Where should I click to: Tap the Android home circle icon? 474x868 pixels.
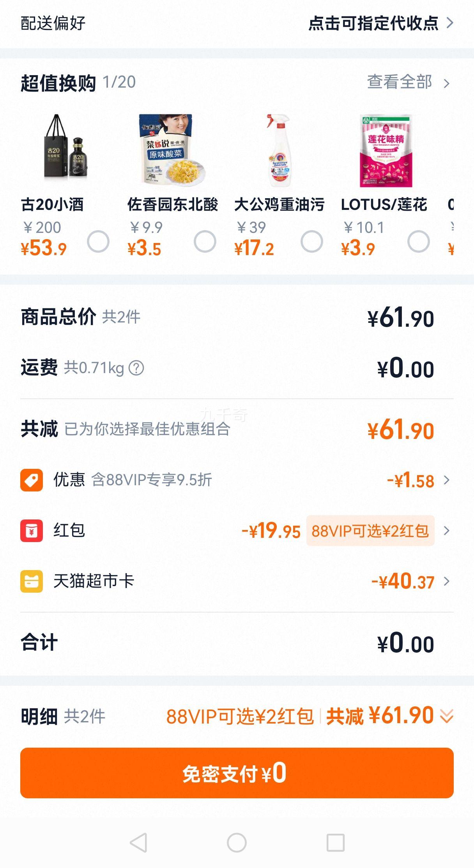[237, 843]
